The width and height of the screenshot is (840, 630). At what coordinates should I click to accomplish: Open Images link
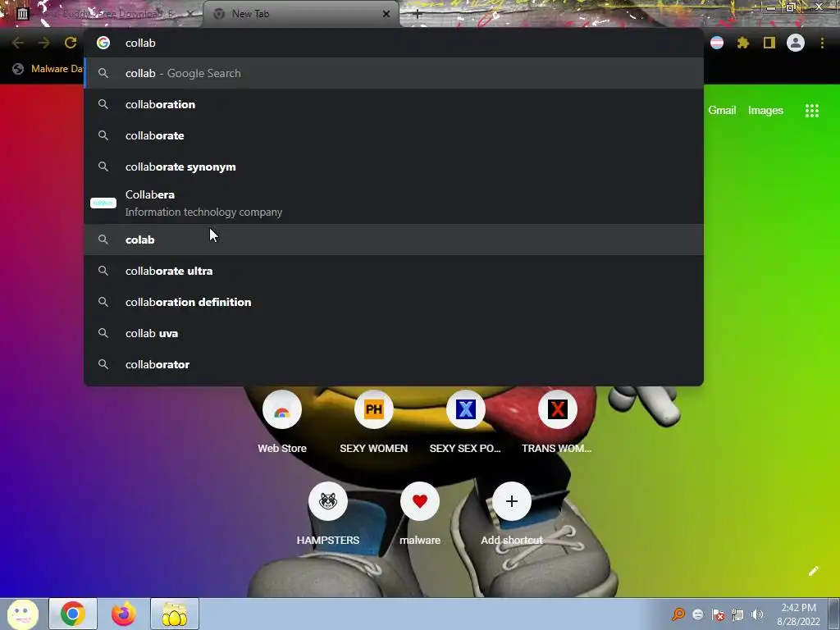click(765, 111)
